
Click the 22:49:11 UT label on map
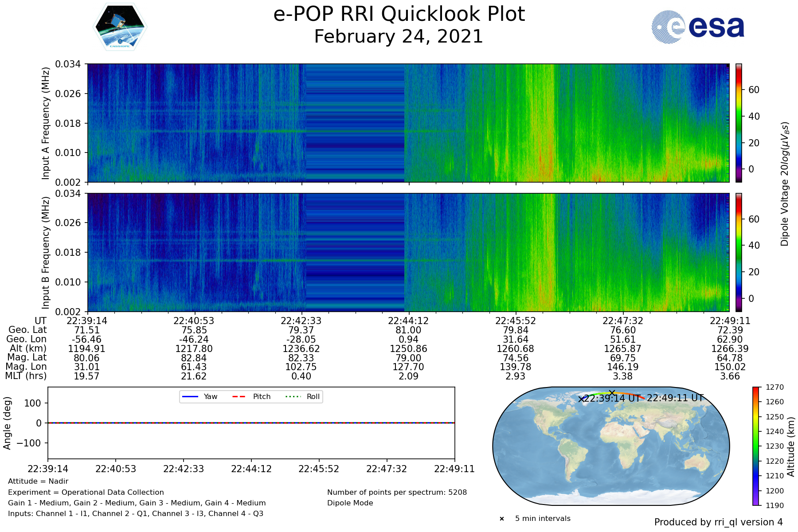click(675, 398)
